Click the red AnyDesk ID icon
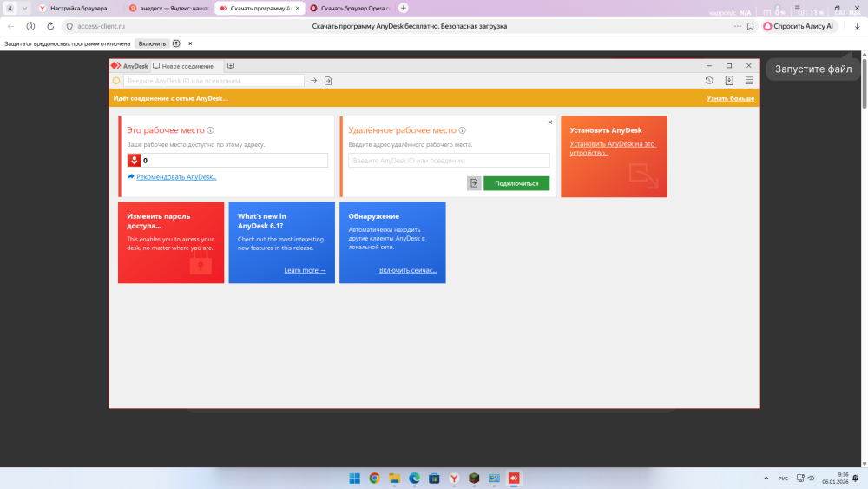 click(x=134, y=160)
